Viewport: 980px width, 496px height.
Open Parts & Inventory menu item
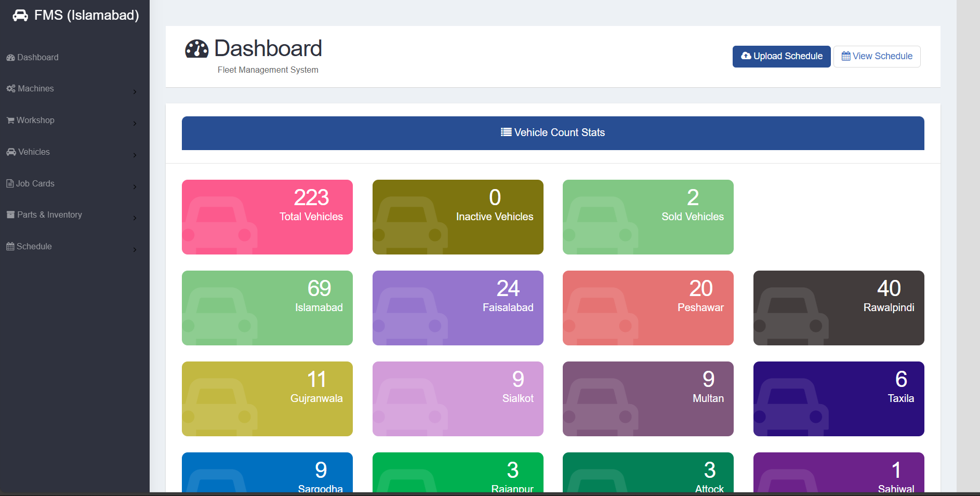(x=49, y=215)
